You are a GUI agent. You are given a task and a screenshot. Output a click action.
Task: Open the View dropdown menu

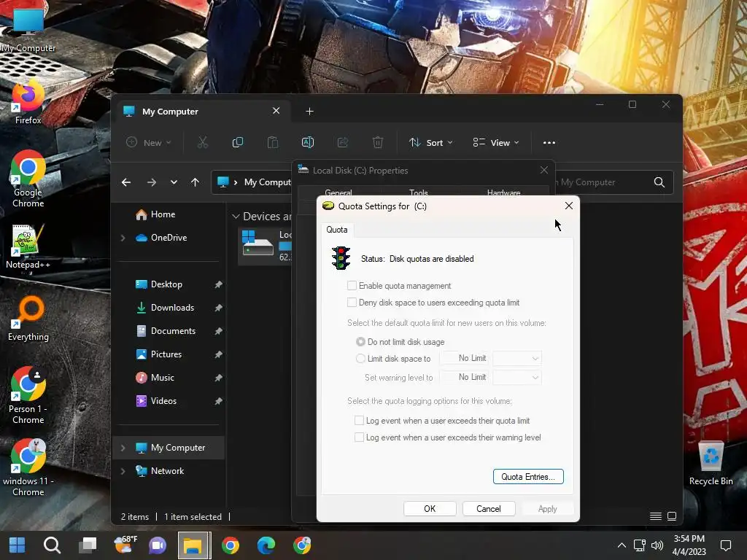[x=496, y=142]
